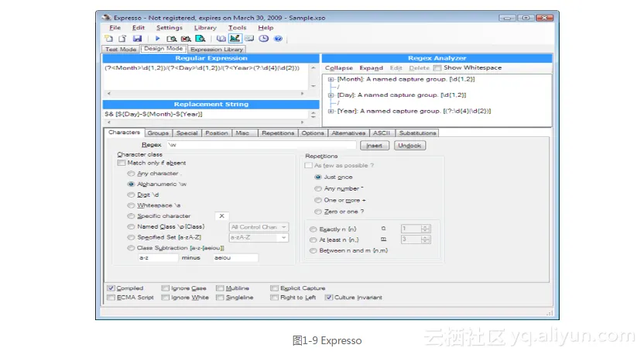Click Expand in Regex Analyzer
Viewport: 644px width, 355px height.
pos(372,68)
